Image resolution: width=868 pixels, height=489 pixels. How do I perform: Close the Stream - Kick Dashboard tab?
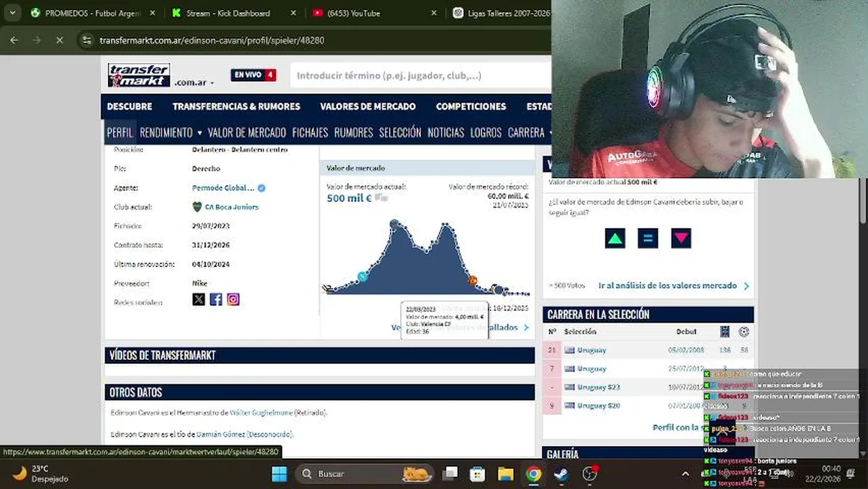click(x=293, y=13)
